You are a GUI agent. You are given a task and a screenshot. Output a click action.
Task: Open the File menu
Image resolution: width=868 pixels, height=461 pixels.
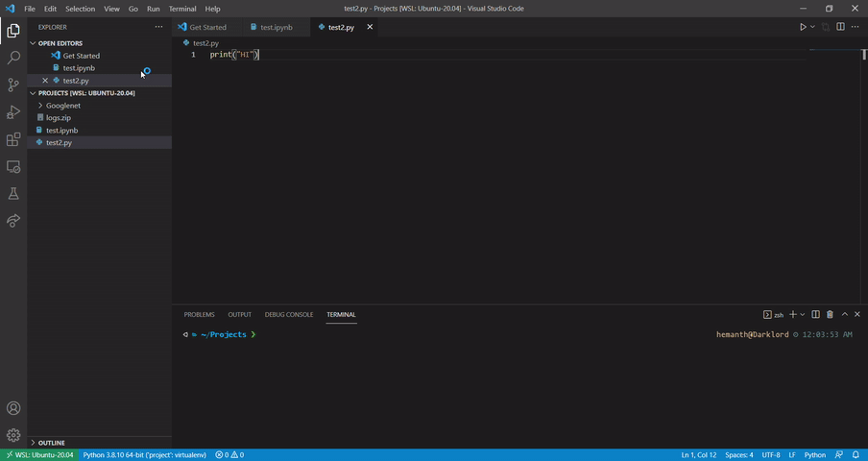point(30,9)
